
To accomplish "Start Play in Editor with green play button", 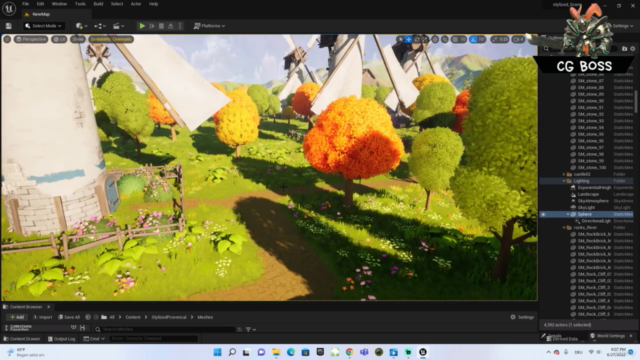I will click(x=142, y=26).
